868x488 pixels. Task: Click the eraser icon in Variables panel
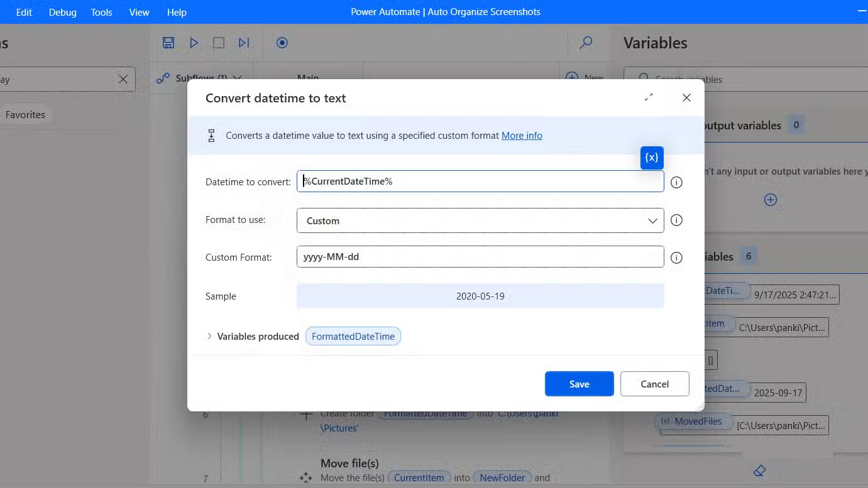[x=759, y=470]
